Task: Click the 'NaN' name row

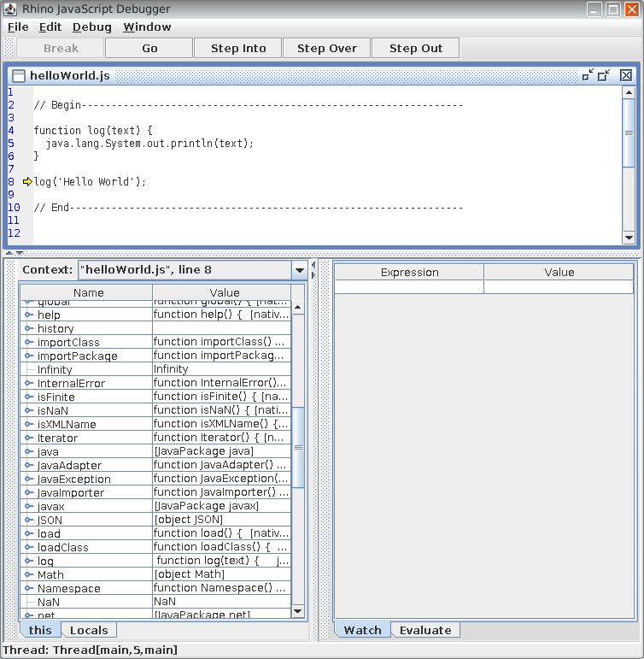Action: click(x=86, y=602)
